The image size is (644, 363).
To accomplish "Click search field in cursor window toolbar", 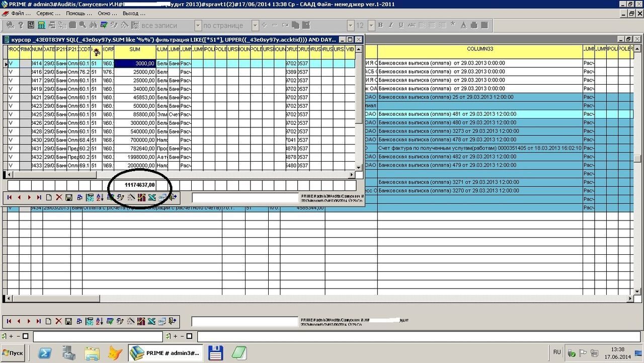I will tap(245, 198).
